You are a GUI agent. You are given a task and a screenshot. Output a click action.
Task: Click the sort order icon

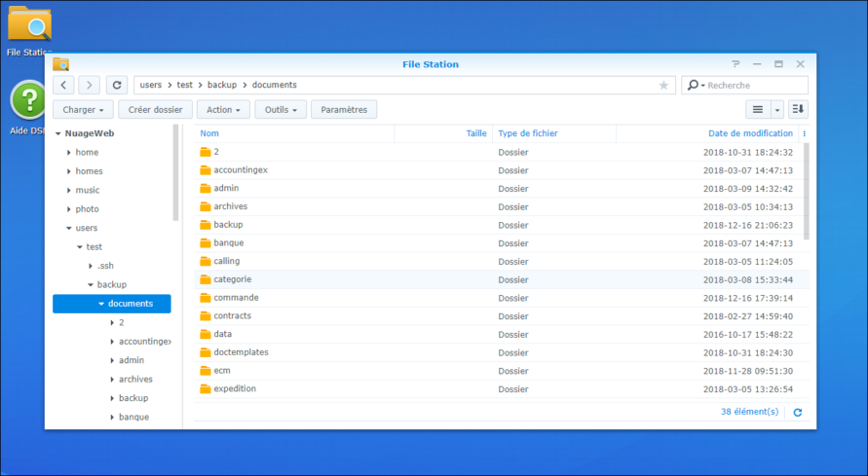(x=798, y=109)
